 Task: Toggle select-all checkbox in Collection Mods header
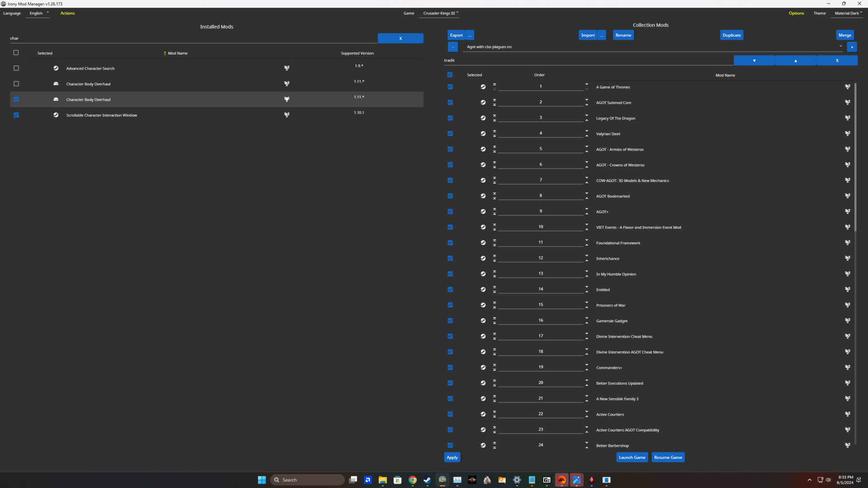coord(450,75)
